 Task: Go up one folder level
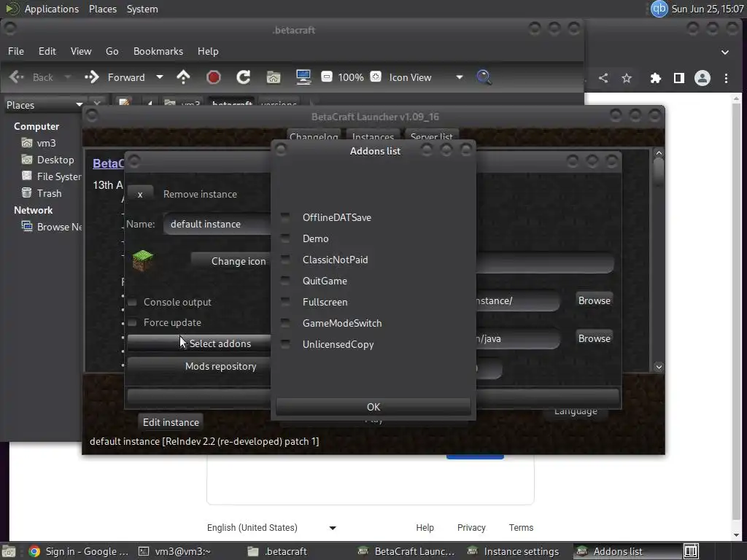point(183,77)
